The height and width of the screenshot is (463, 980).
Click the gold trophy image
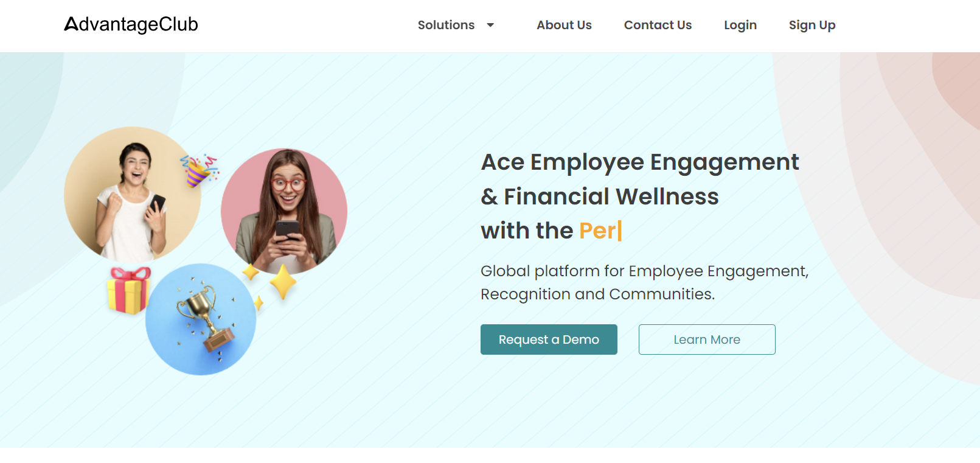204,317
